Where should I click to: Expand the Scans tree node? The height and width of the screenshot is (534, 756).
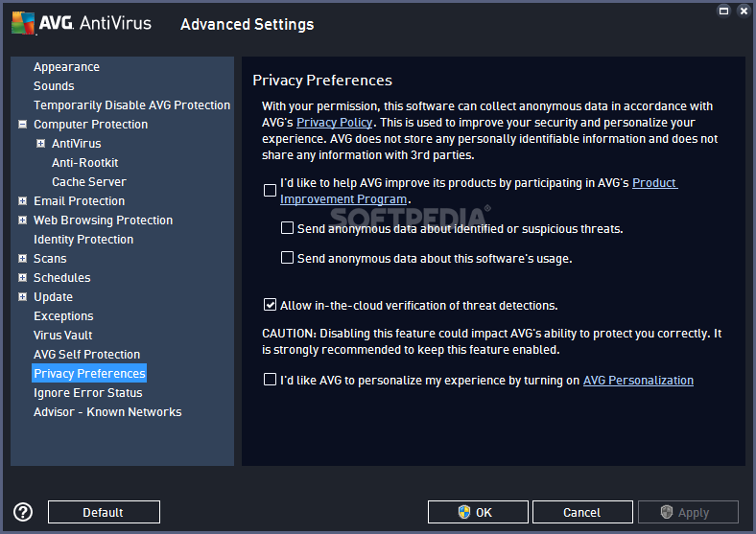point(22,259)
